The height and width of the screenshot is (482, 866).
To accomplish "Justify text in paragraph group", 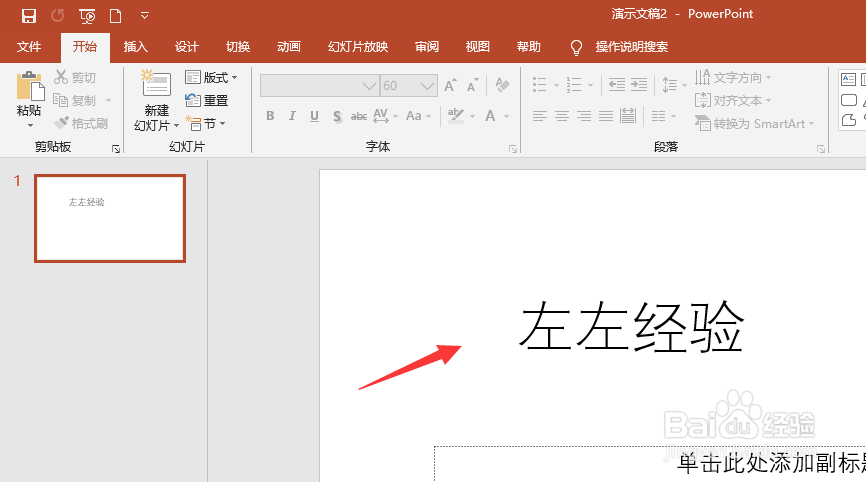I will pos(606,116).
